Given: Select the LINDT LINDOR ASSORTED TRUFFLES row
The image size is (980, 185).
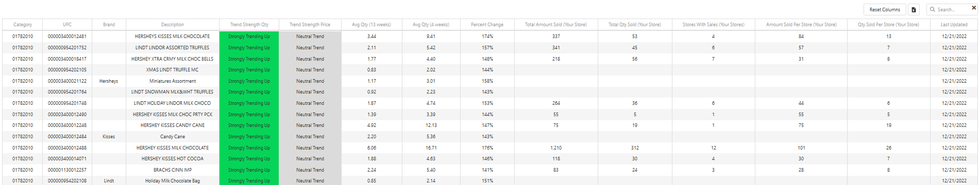Looking at the screenshot, I should (489, 48).
